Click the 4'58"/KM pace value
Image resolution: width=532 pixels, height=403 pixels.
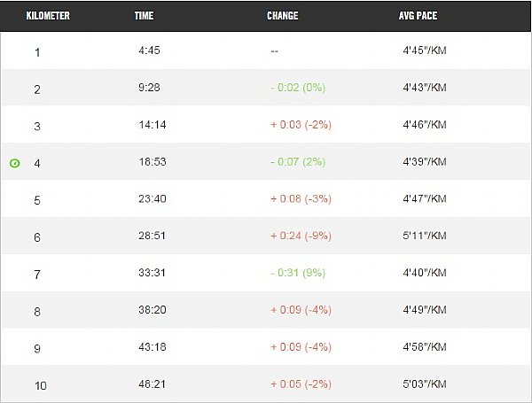tap(425, 346)
